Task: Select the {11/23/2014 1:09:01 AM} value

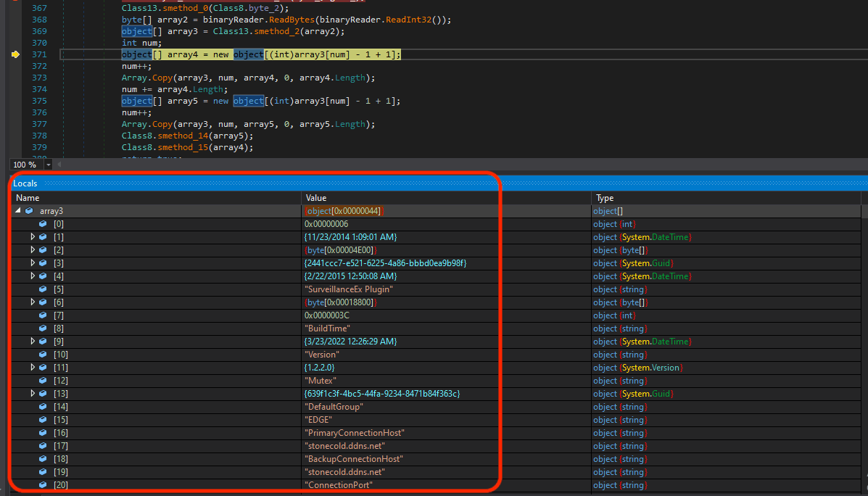Action: coord(350,237)
